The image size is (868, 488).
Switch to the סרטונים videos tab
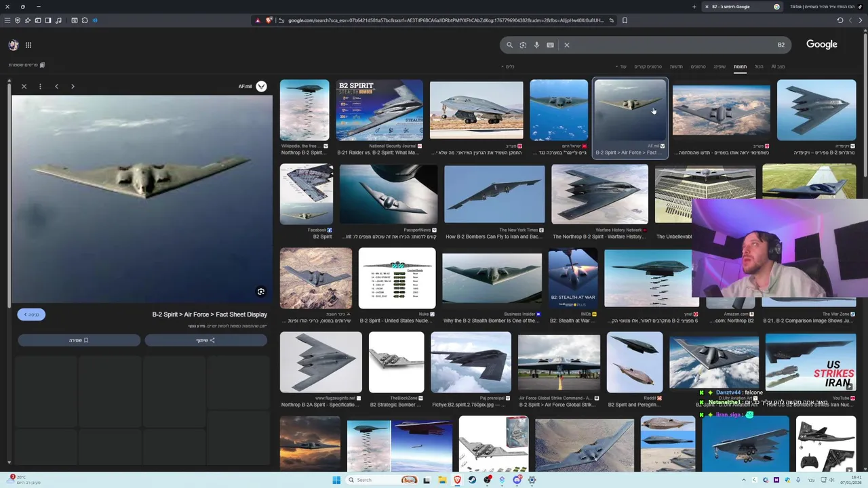pos(698,66)
